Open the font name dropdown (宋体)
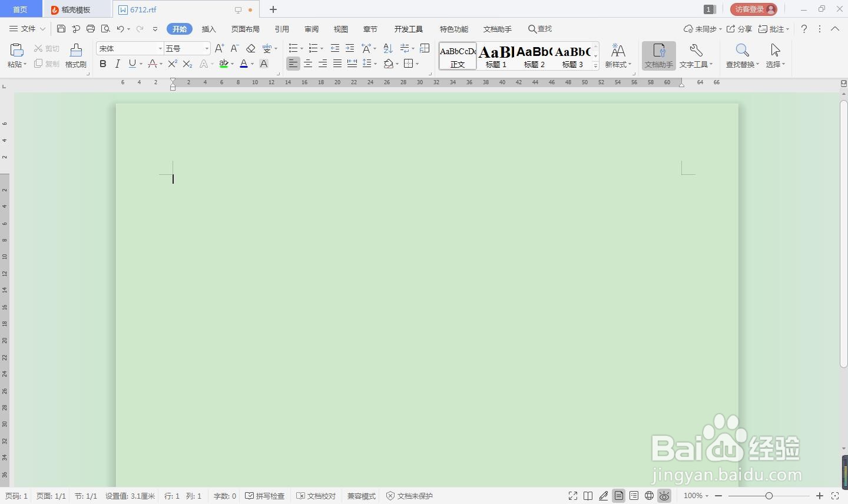 click(x=160, y=48)
